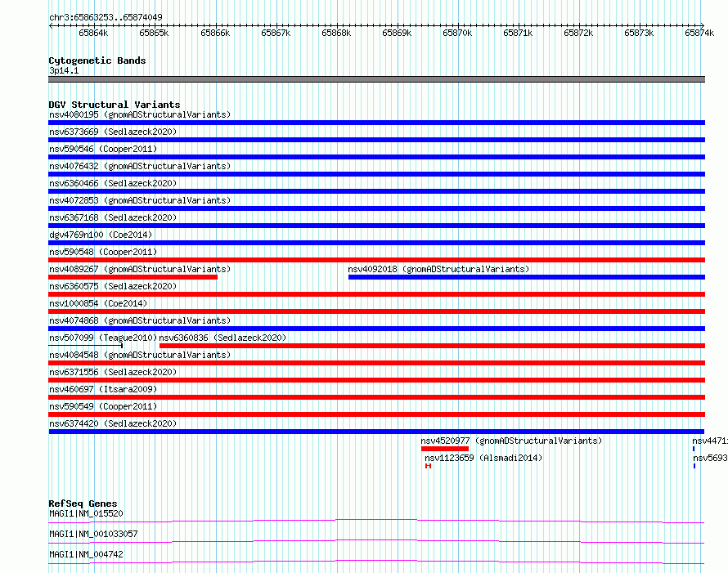Select the 3p14.1 band label
This screenshot has height=573, width=728.
[x=64, y=70]
